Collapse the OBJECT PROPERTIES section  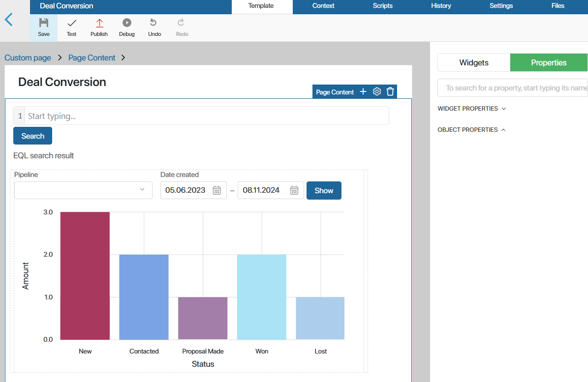click(472, 130)
